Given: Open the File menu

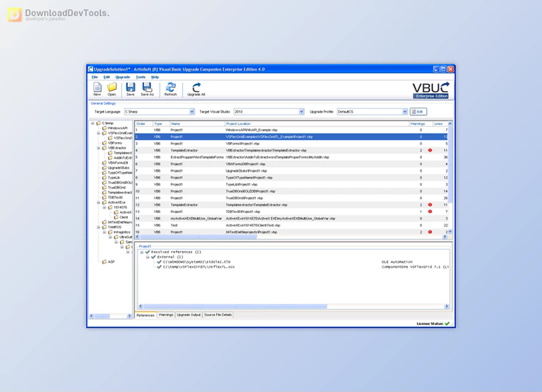Looking at the screenshot, I should (x=95, y=77).
